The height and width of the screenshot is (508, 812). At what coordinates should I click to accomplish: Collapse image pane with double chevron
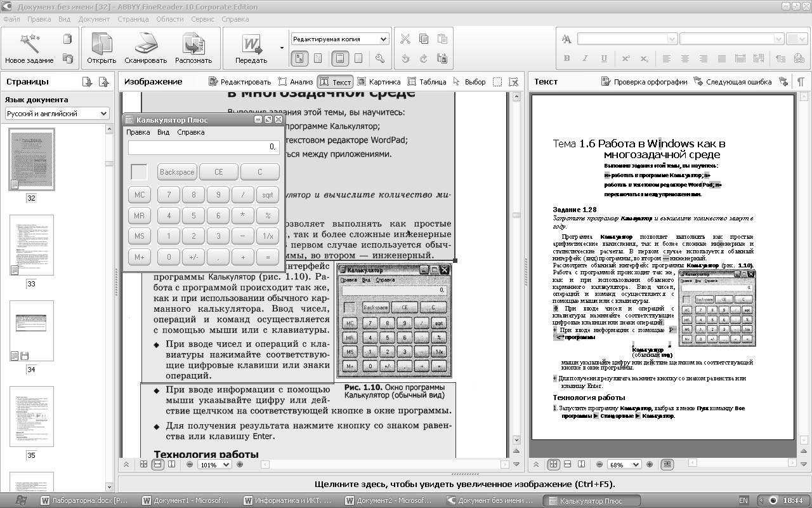click(x=127, y=464)
